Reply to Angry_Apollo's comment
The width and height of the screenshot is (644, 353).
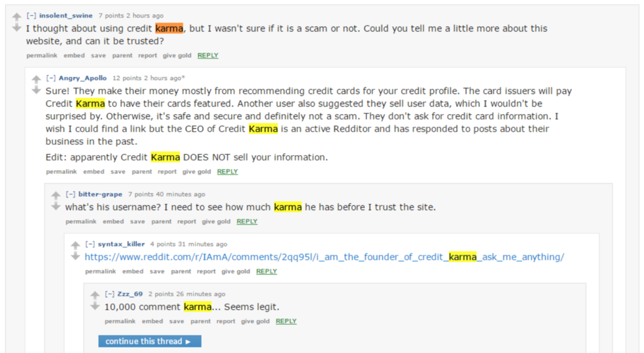pos(227,171)
